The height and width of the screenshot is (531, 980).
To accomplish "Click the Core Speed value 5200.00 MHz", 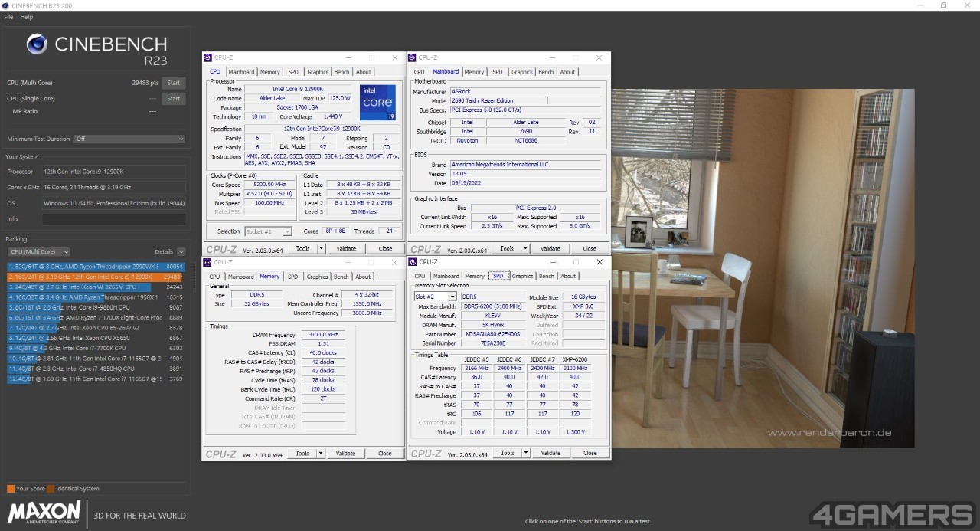I will pyautogui.click(x=269, y=185).
